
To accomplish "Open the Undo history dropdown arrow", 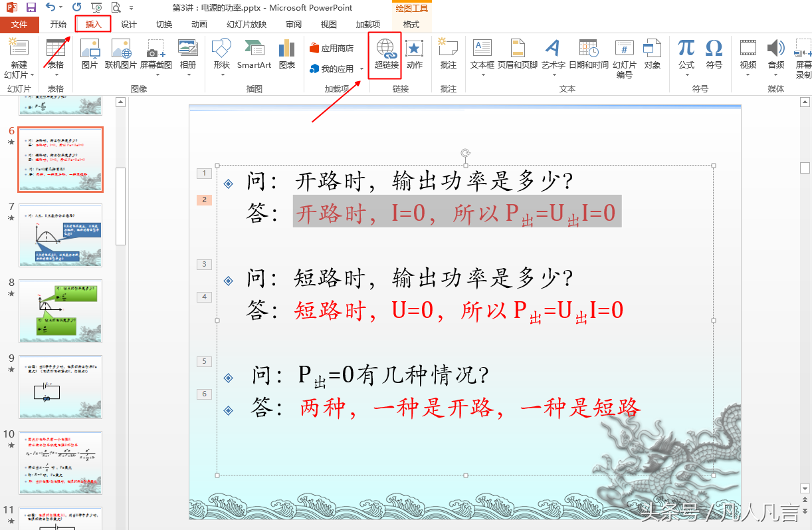I will (x=62, y=9).
